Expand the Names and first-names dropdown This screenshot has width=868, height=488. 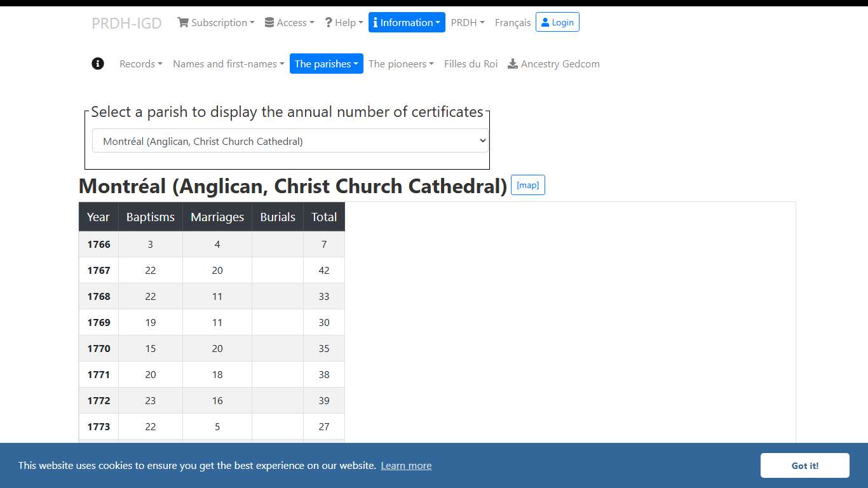tap(227, 64)
